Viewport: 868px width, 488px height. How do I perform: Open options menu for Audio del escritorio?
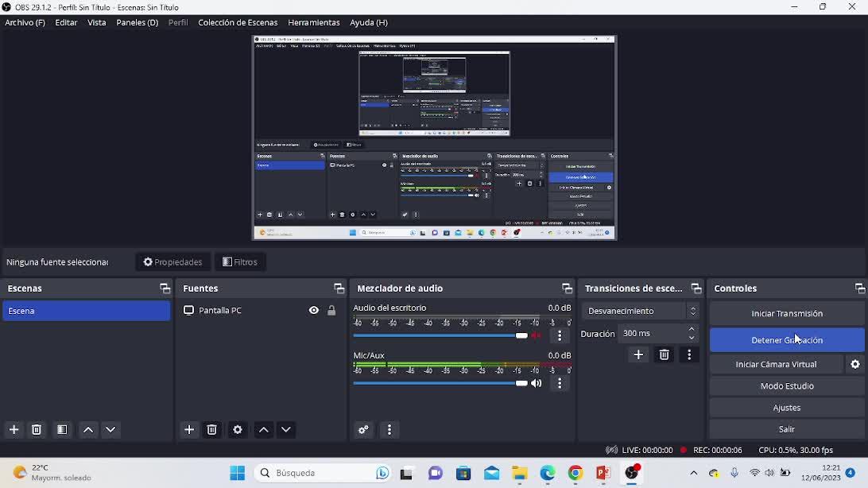coord(560,336)
